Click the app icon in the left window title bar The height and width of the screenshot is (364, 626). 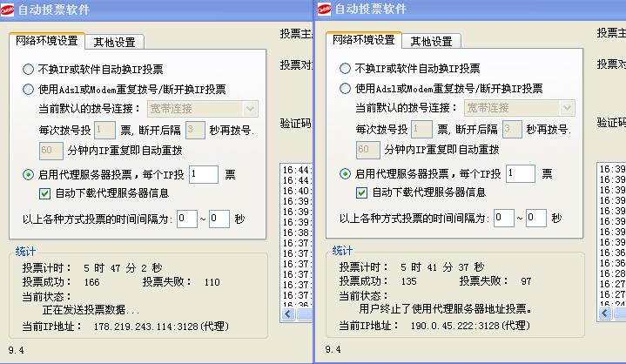click(8, 10)
